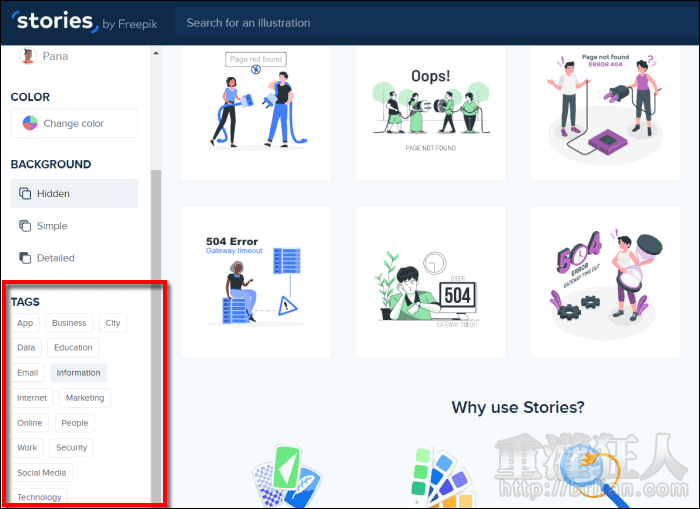Select the Education tag
The width and height of the screenshot is (700, 509).
coord(73,348)
